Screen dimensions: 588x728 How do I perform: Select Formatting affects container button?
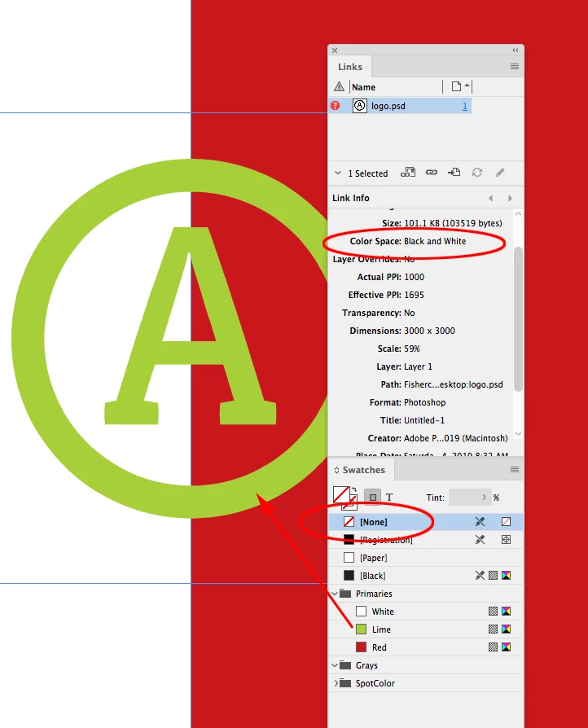[372, 498]
